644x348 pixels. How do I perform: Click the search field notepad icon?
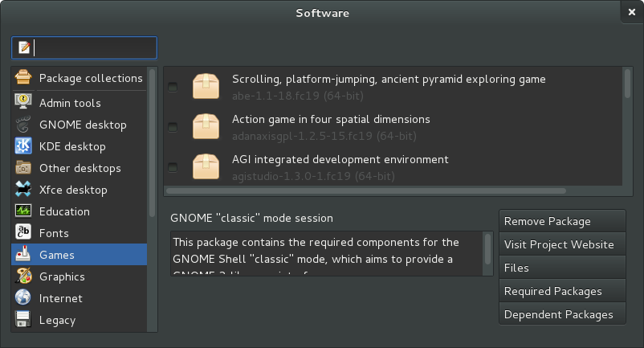24,47
